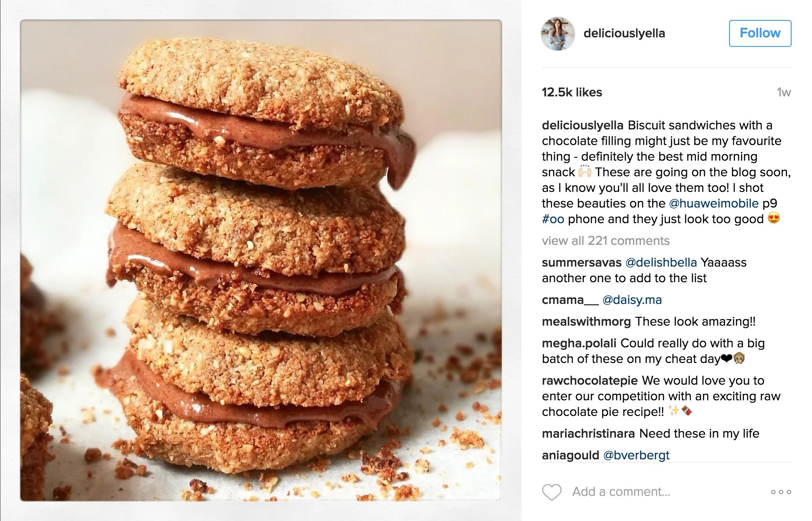Click the 1w post timestamp
Image resolution: width=812 pixels, height=521 pixels.
pyautogui.click(x=784, y=92)
